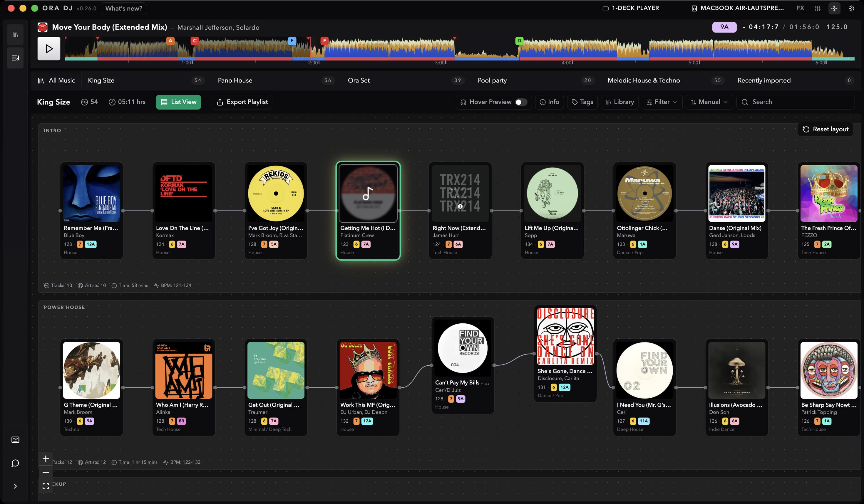Open the chat feedback icon
864x504 pixels.
[15, 463]
